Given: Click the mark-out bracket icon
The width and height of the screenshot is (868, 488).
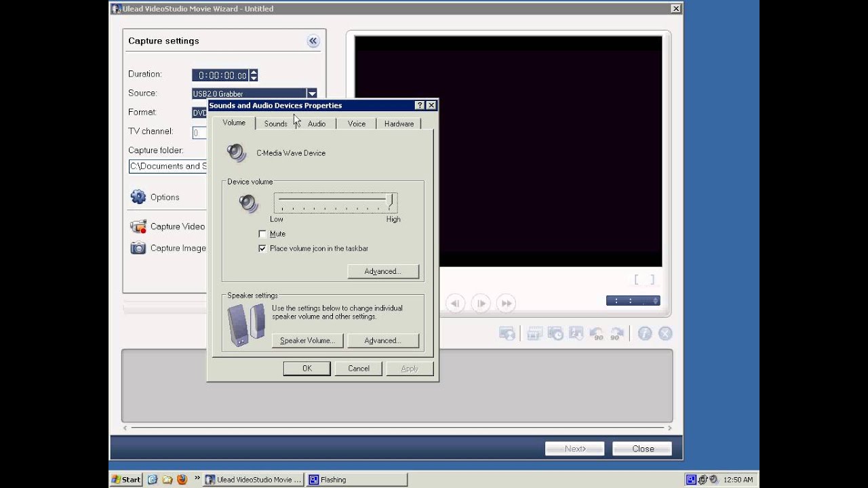Looking at the screenshot, I should click(652, 280).
